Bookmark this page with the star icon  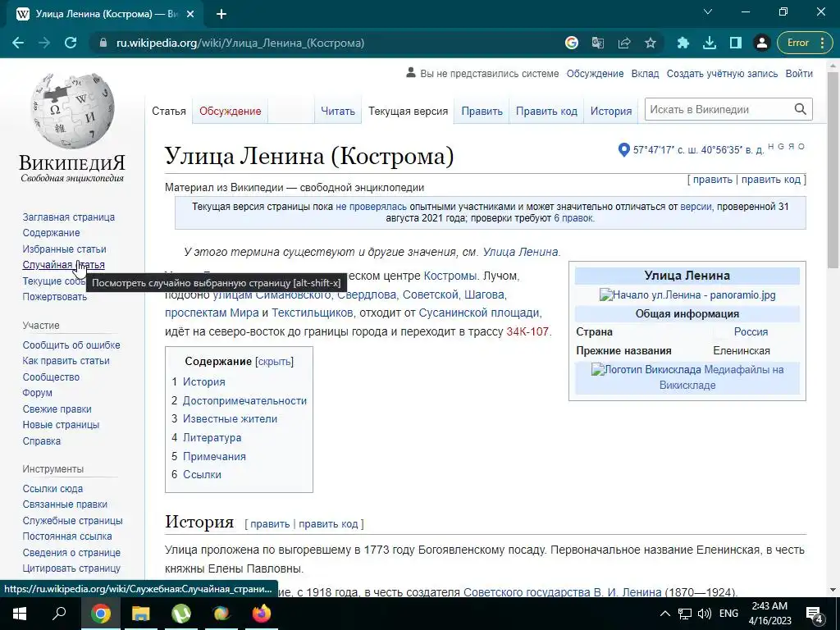651,43
